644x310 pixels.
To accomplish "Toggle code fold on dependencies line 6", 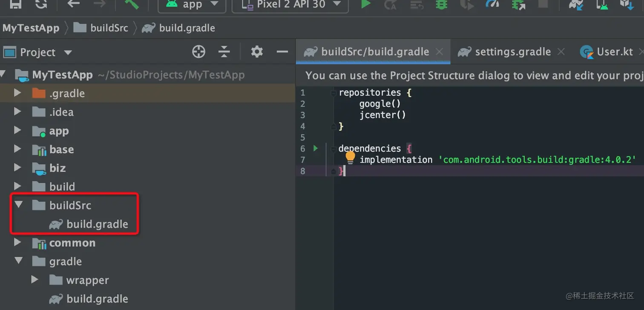I will [x=334, y=149].
